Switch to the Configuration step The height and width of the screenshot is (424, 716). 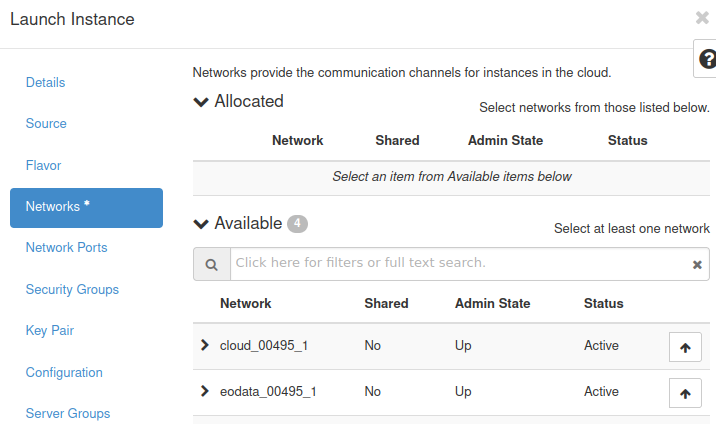click(x=64, y=372)
